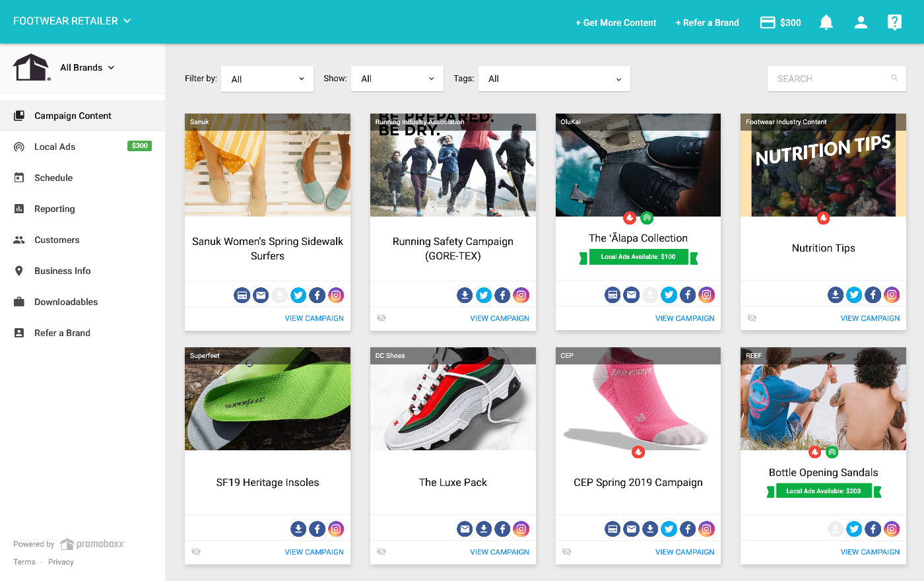Toggle hidden eye icon on CEP Spring 2019 Campaign
924x581 pixels.
tap(567, 552)
